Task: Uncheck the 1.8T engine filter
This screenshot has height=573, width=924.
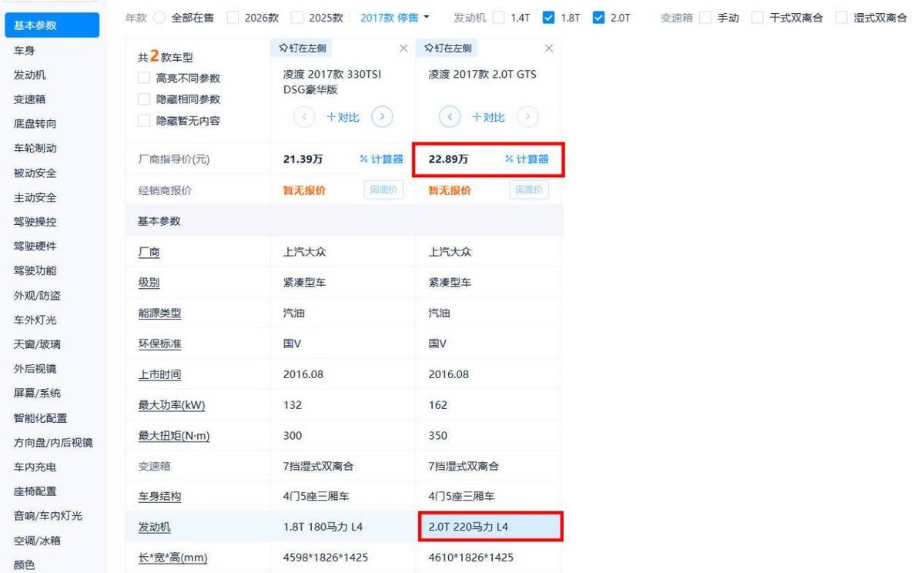Action: tap(549, 17)
